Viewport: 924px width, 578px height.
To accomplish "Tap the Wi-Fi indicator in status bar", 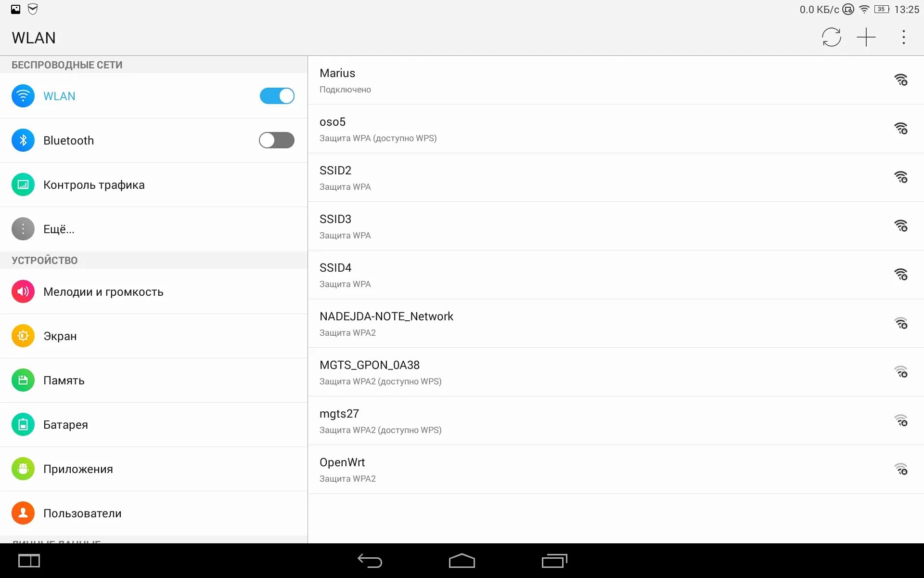I will point(864,9).
